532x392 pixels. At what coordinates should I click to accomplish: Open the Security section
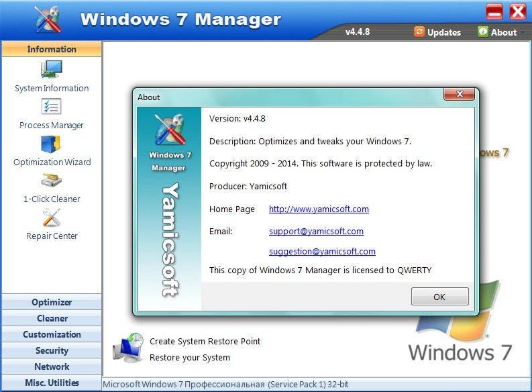click(52, 350)
